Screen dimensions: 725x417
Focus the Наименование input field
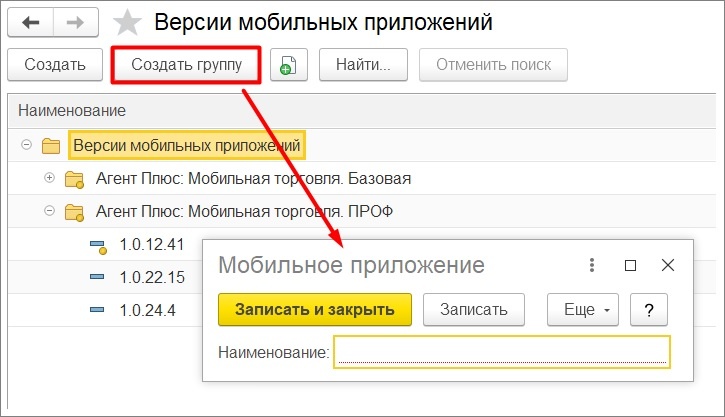coord(502,352)
